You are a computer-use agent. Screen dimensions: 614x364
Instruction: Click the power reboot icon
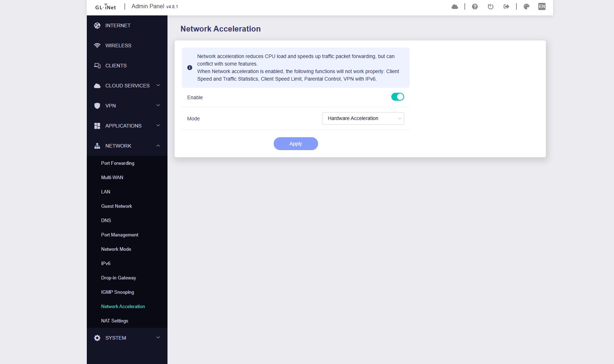pyautogui.click(x=491, y=7)
